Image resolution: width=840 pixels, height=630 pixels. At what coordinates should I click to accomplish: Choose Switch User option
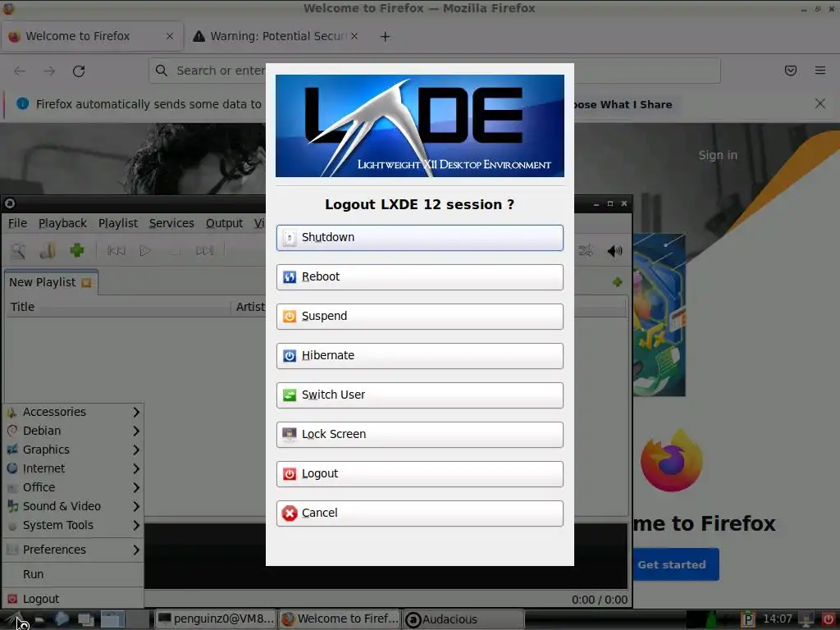(419, 395)
